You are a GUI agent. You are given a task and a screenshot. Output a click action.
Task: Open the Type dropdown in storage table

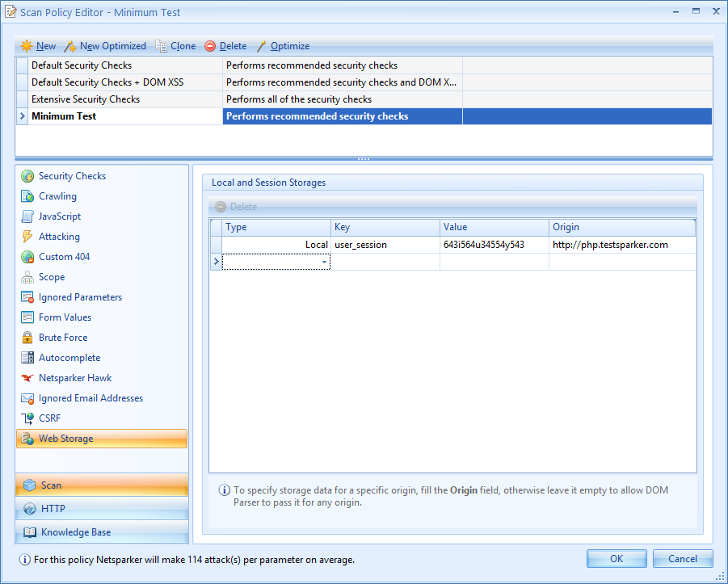pyautogui.click(x=324, y=261)
